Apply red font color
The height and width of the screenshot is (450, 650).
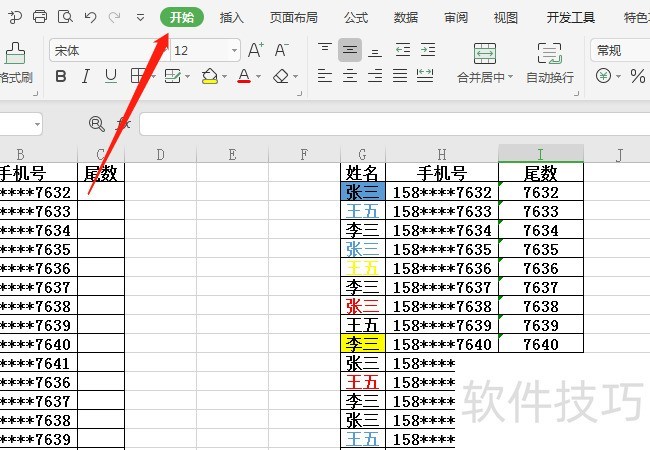tap(244, 76)
